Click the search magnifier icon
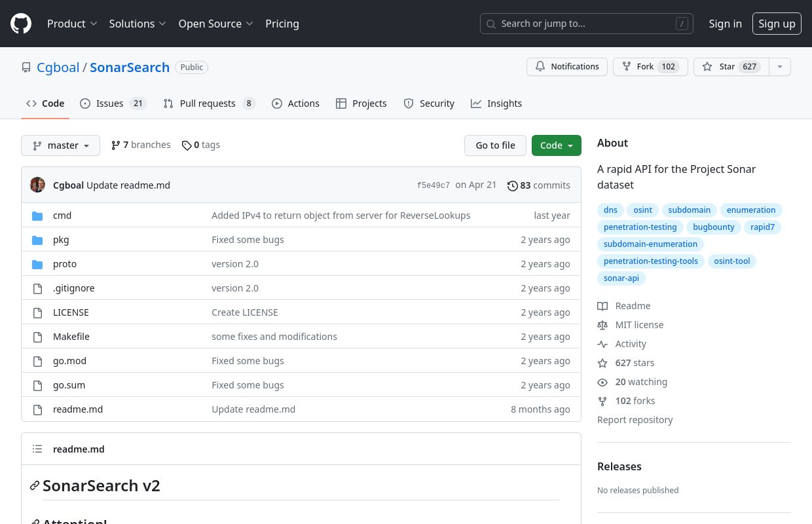 click(x=491, y=24)
